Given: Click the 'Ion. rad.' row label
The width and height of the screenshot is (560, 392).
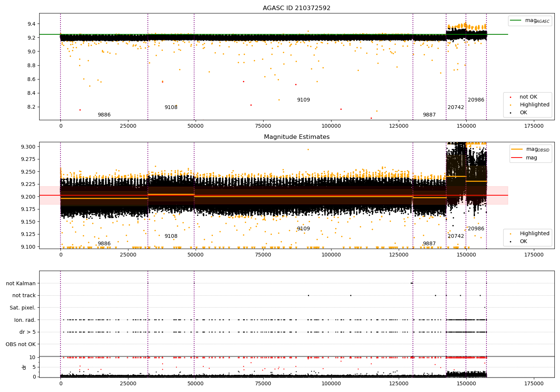Looking at the screenshot, I should 25,320.
